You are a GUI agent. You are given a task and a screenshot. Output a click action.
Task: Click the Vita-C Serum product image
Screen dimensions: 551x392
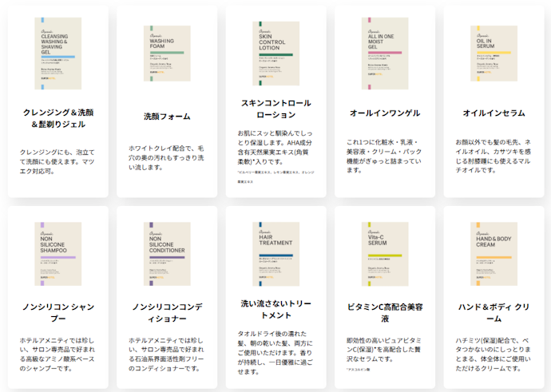pos(385,254)
